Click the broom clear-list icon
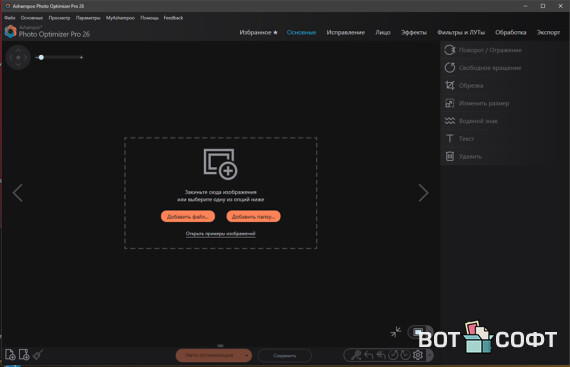 [x=38, y=354]
